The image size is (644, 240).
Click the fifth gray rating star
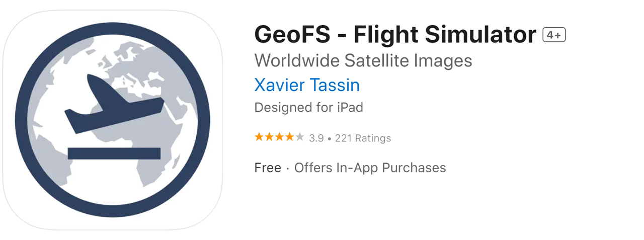coord(300,137)
